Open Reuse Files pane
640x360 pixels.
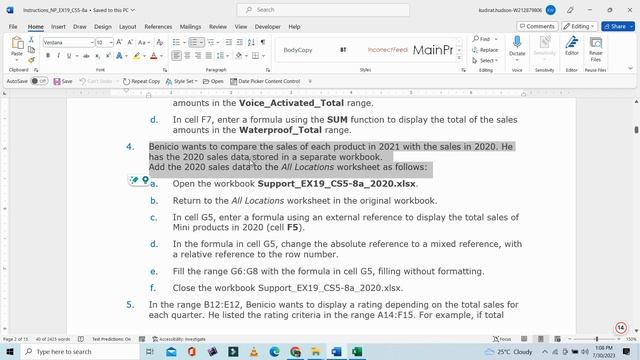click(596, 48)
